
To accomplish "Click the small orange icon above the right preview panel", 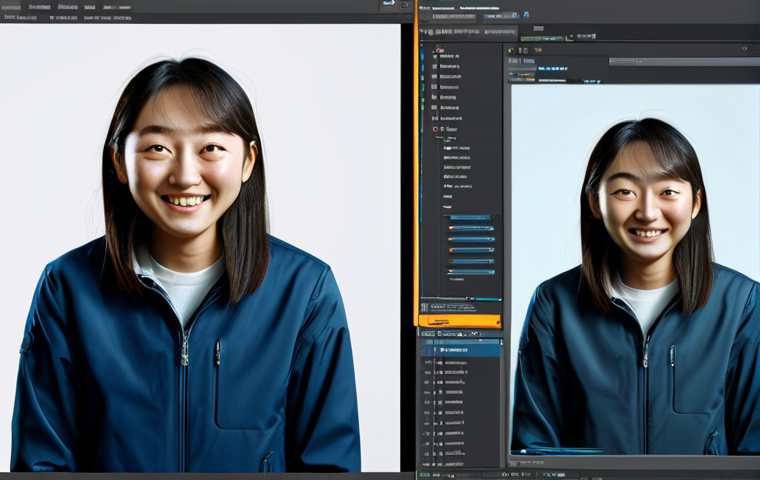I will 537,50.
